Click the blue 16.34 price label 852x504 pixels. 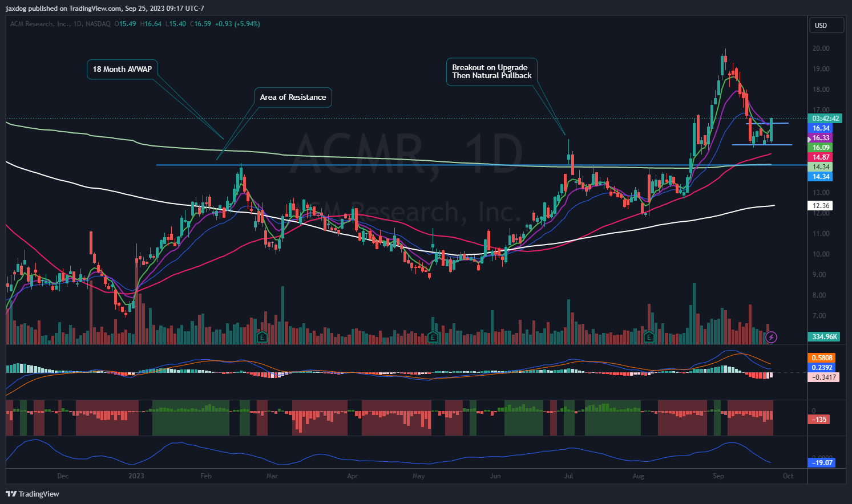(x=821, y=128)
